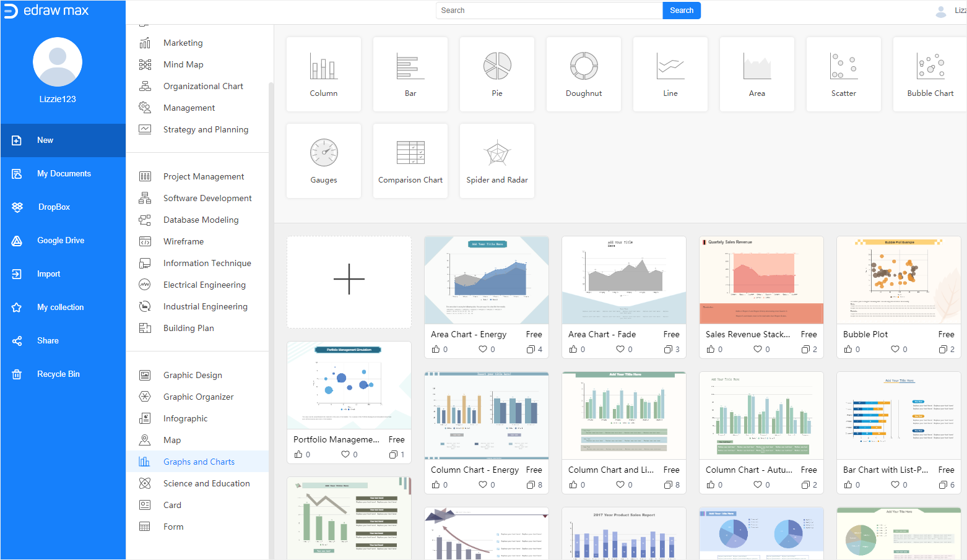Select Science and Education category
Screen dimensions: 967x560
(x=206, y=483)
